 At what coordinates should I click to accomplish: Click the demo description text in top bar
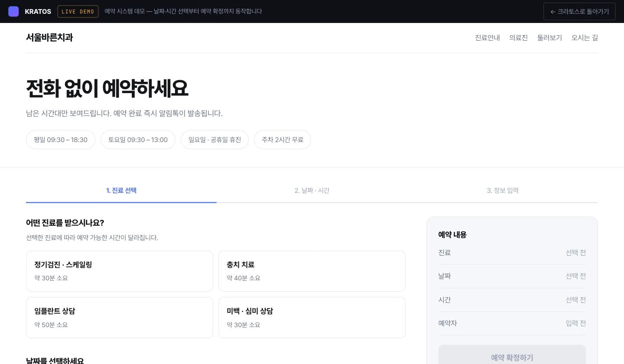[183, 11]
